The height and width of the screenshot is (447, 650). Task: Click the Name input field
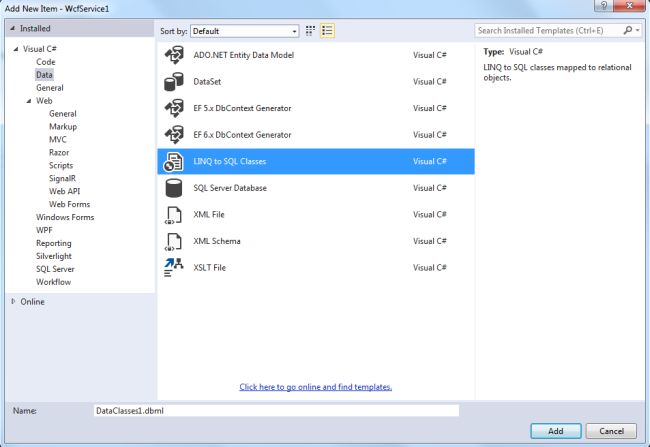[x=276, y=411]
